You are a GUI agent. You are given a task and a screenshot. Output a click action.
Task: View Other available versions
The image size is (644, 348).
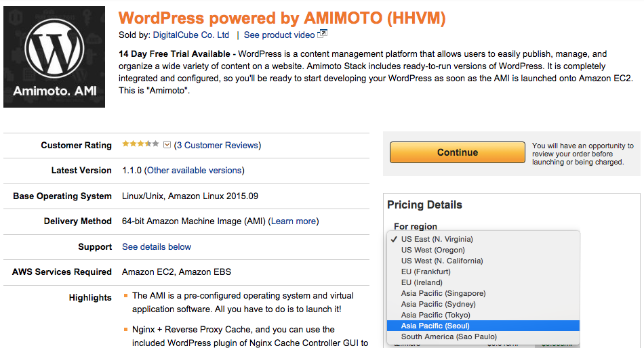(x=195, y=171)
